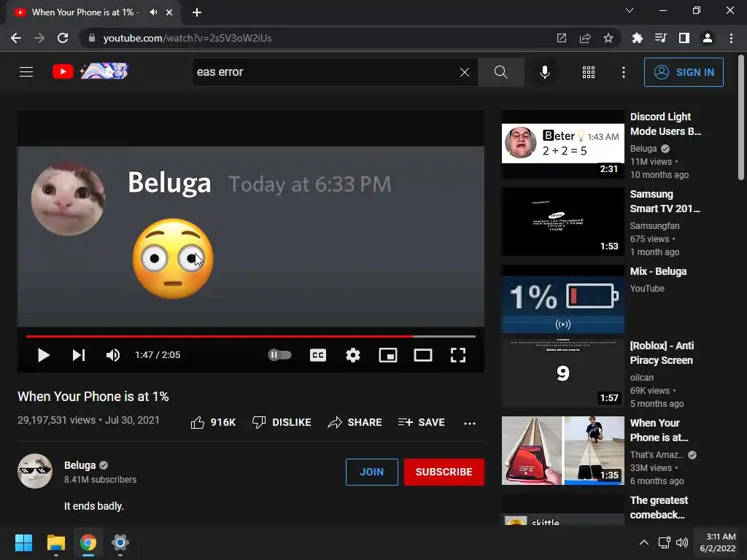The width and height of the screenshot is (747, 560).
Task: Click the address bar URL
Action: [x=187, y=38]
